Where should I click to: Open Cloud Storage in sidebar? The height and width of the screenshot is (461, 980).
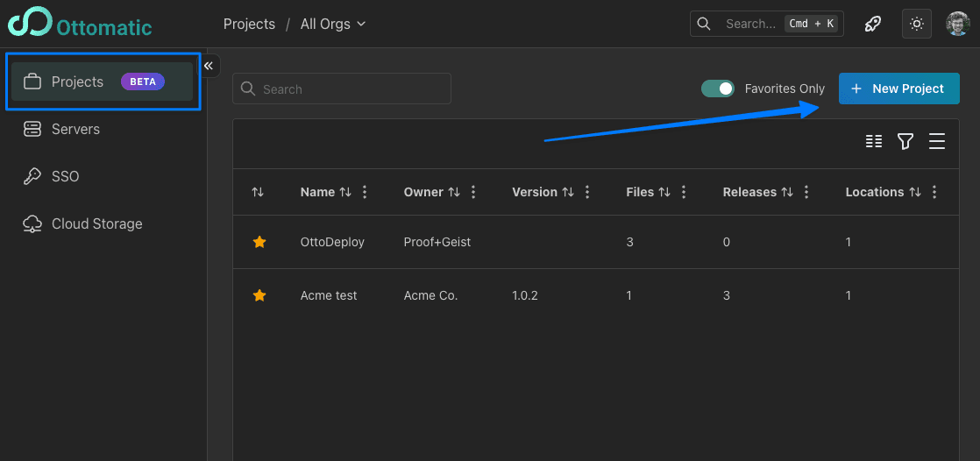96,223
